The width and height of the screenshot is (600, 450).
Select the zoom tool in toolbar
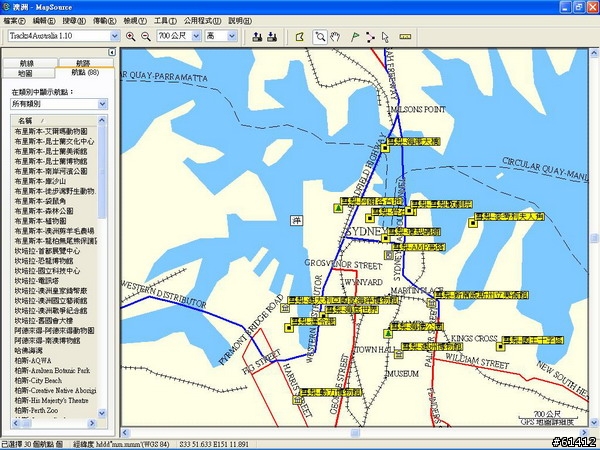tap(320, 37)
